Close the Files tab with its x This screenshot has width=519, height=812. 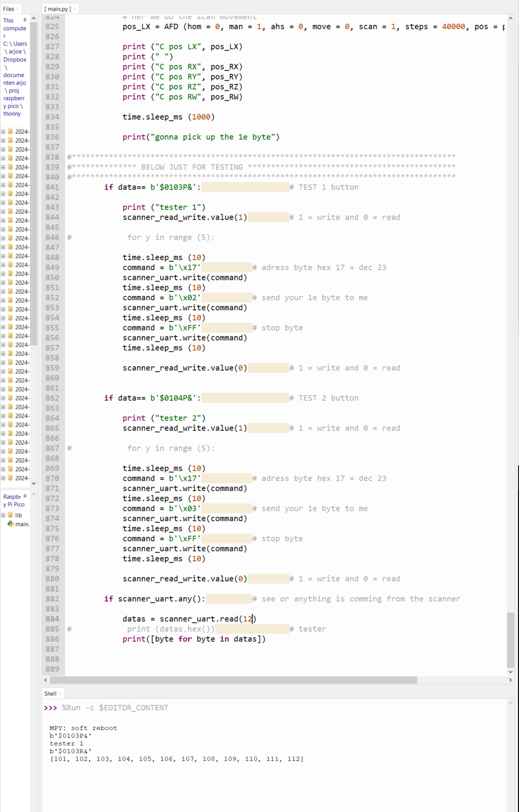click(18, 9)
